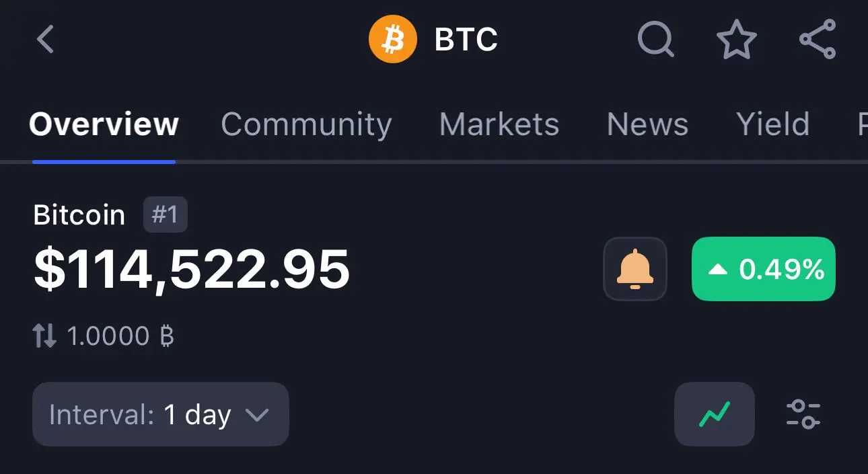The width and height of the screenshot is (868, 474).
Task: Go to the Yield tab
Action: (x=772, y=124)
